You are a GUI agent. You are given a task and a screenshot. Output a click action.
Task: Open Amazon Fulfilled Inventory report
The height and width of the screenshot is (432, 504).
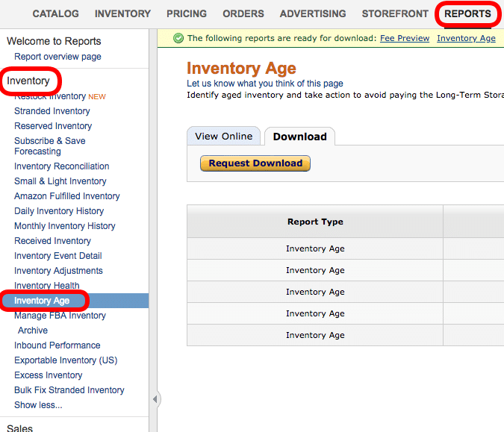(x=67, y=196)
